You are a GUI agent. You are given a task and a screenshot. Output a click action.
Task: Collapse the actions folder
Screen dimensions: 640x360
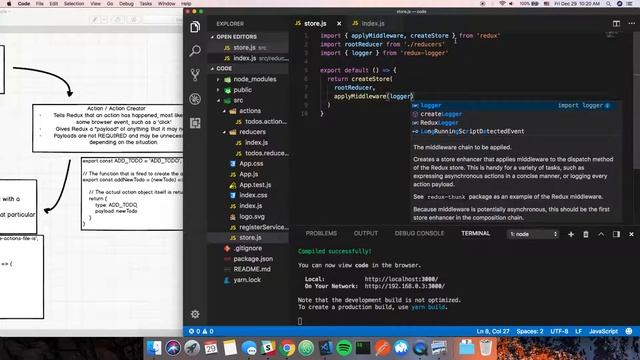pos(224,111)
